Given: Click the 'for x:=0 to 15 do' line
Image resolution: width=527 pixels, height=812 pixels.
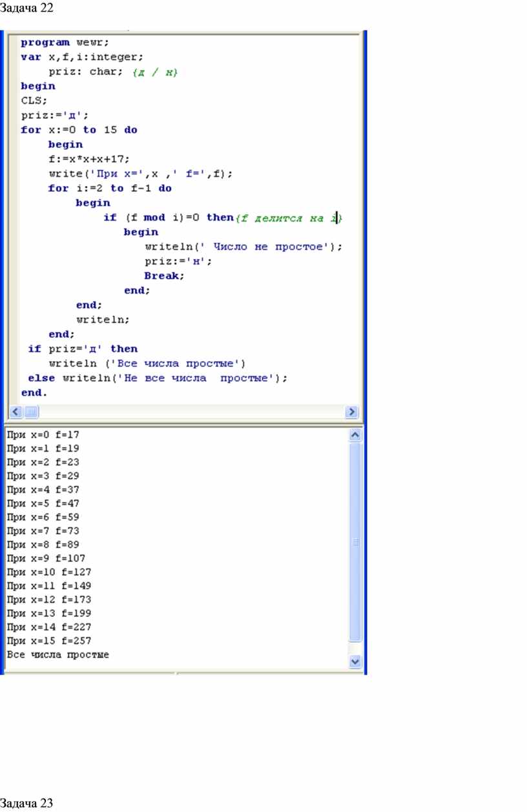Looking at the screenshot, I should coord(79,130).
